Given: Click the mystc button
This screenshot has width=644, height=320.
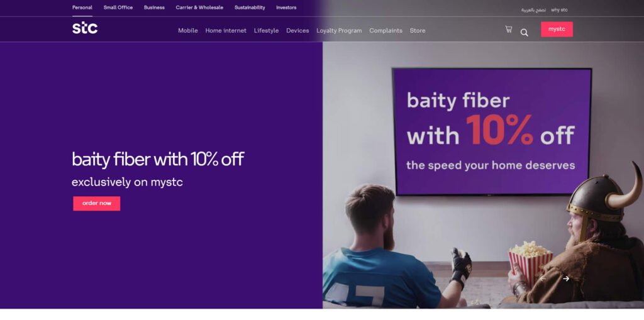Looking at the screenshot, I should tap(557, 29).
